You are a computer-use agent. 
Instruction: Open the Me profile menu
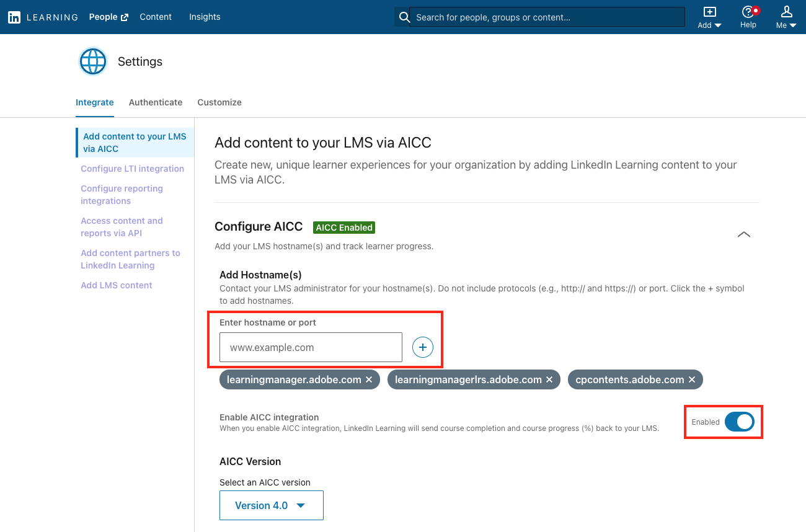(786, 17)
